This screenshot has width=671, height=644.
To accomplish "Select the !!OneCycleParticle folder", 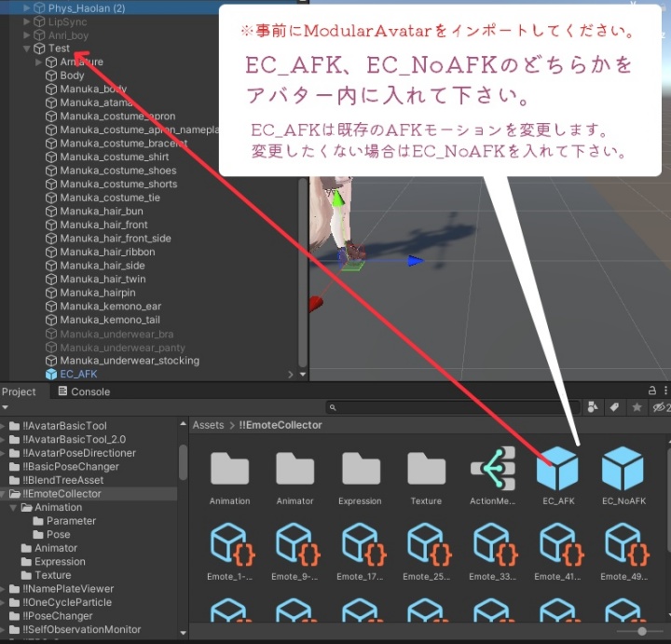I will (67, 602).
